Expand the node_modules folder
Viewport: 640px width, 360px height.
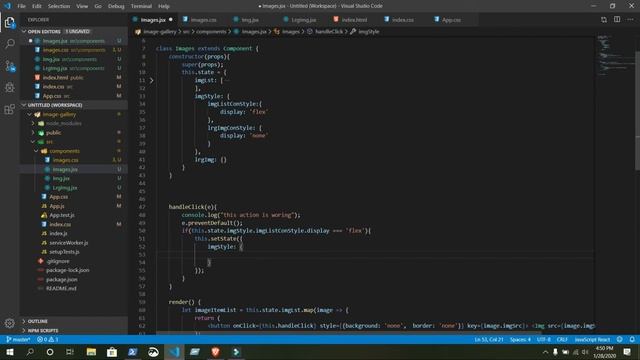pos(33,123)
